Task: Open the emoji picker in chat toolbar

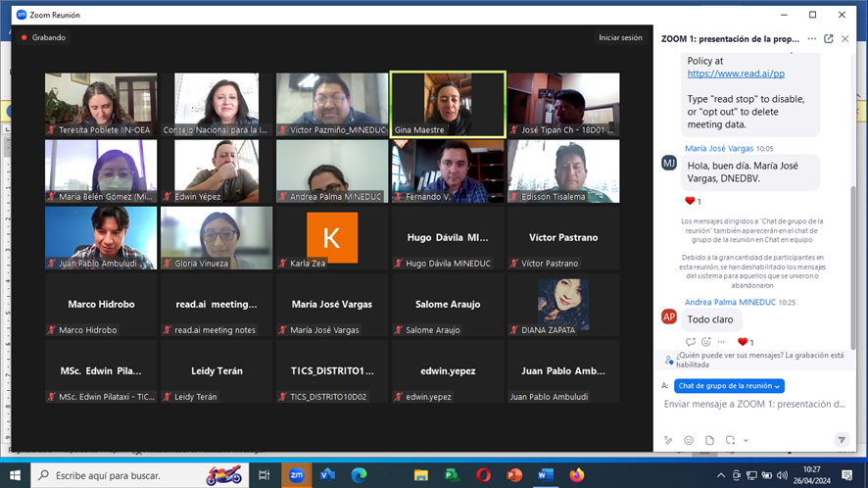Action: tap(689, 440)
